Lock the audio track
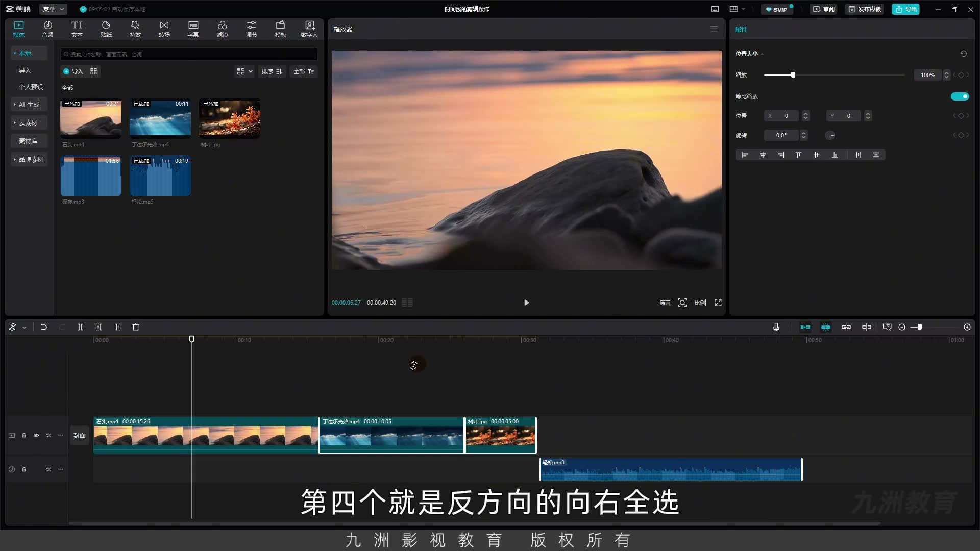 (x=24, y=469)
